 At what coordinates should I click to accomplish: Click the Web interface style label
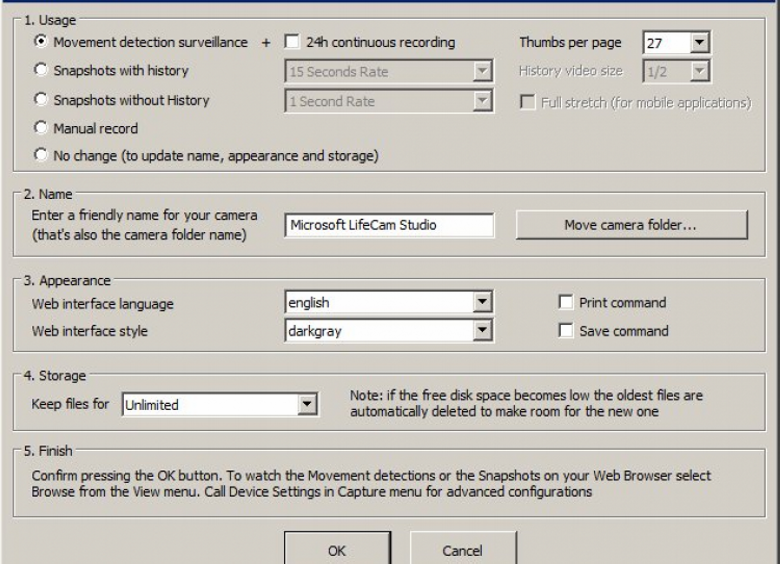90,331
